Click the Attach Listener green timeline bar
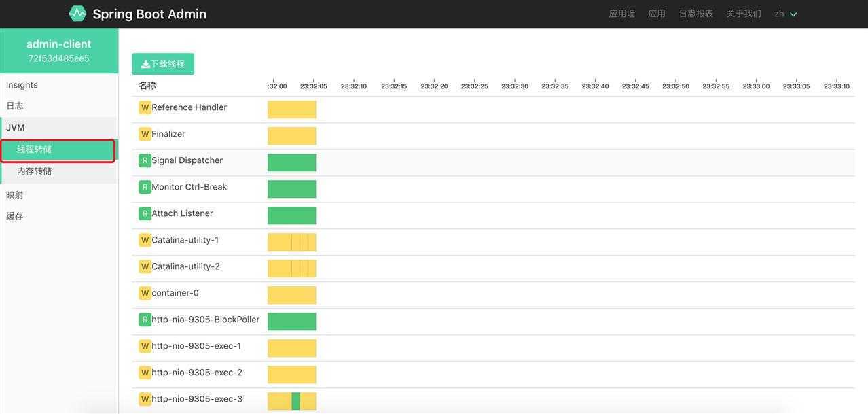Screen dimensions: 868x414 click(292, 215)
